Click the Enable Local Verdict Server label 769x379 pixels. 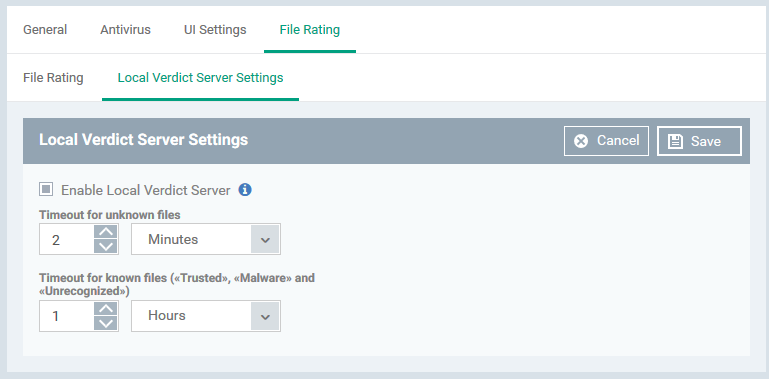pos(146,190)
